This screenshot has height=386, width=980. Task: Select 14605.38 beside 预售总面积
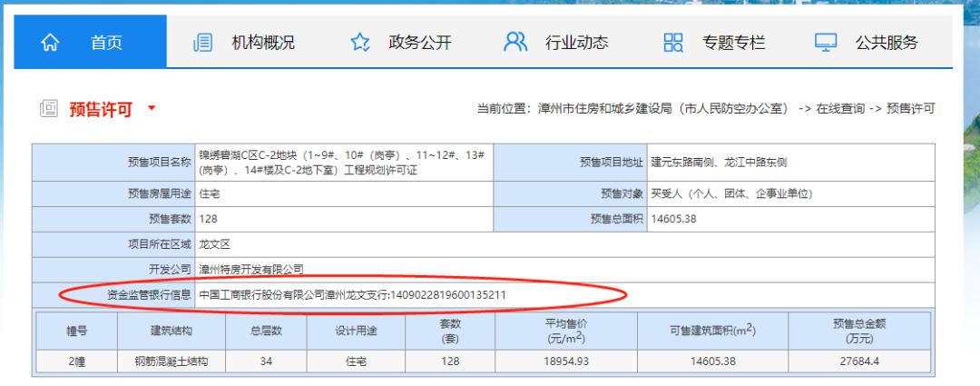673,219
